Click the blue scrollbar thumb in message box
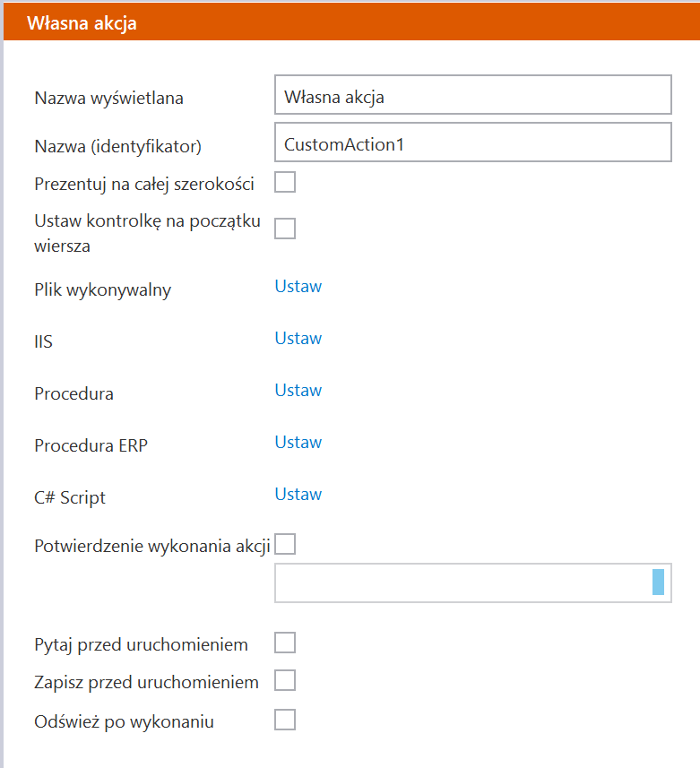This screenshot has height=768, width=700. [x=658, y=582]
